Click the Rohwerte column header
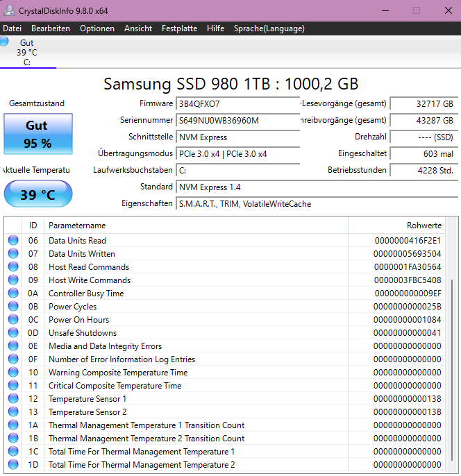The image size is (461, 476). pyautogui.click(x=396, y=226)
